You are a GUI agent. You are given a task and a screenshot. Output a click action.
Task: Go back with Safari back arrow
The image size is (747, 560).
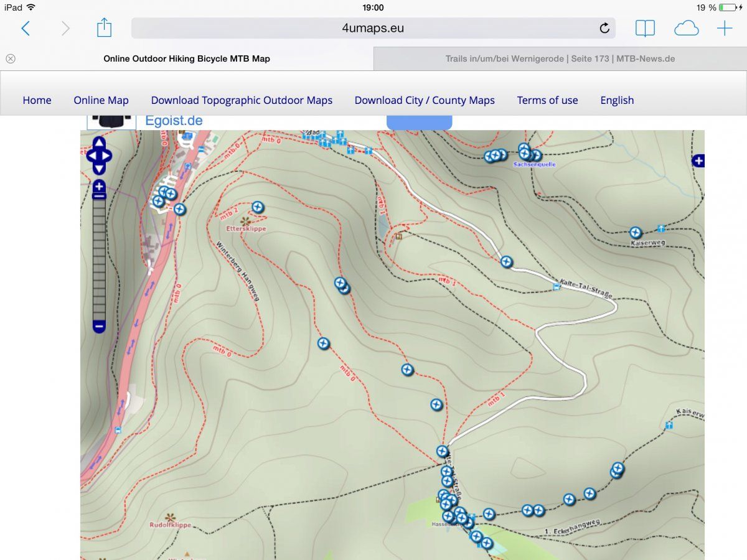(26, 28)
